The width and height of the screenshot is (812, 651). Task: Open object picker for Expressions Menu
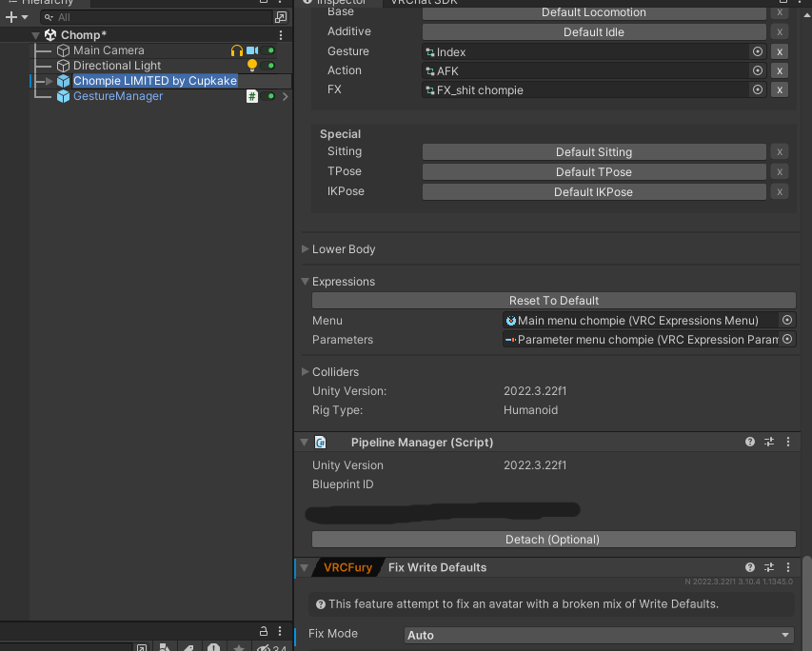point(787,320)
